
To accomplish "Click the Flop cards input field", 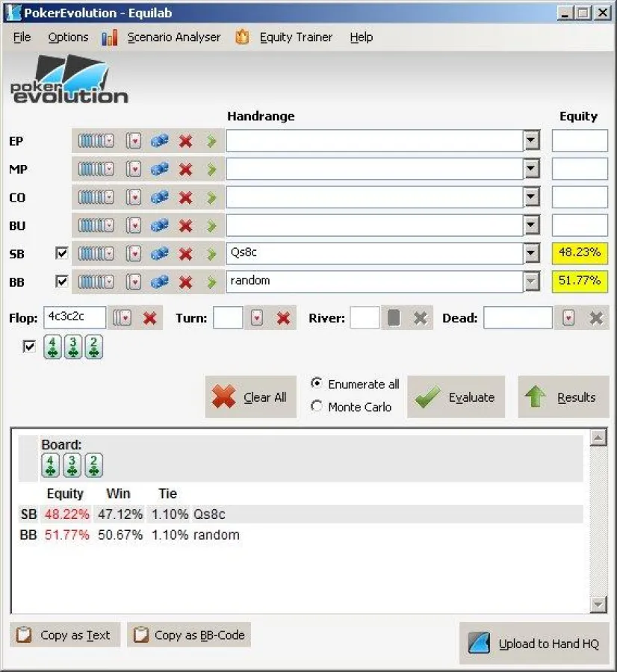I will click(74, 317).
